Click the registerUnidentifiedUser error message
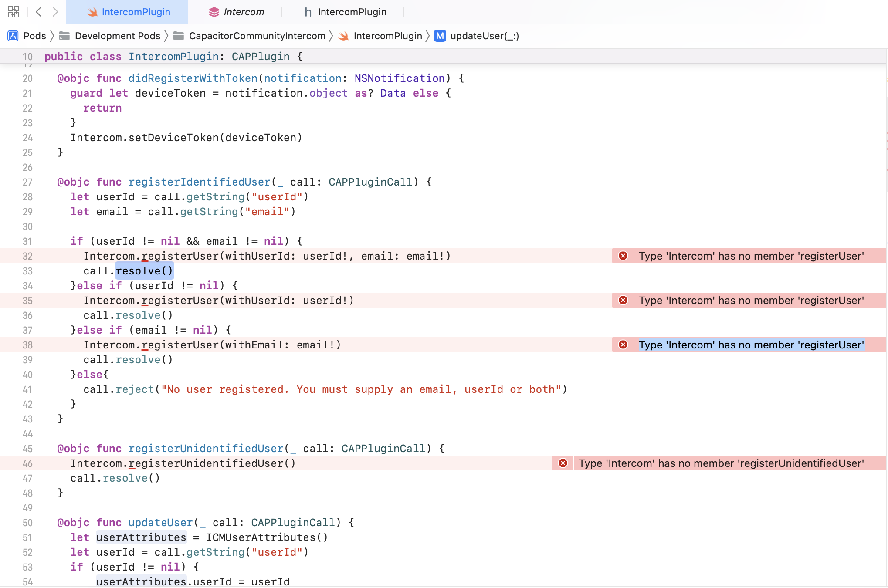The image size is (888, 588). tap(721, 463)
